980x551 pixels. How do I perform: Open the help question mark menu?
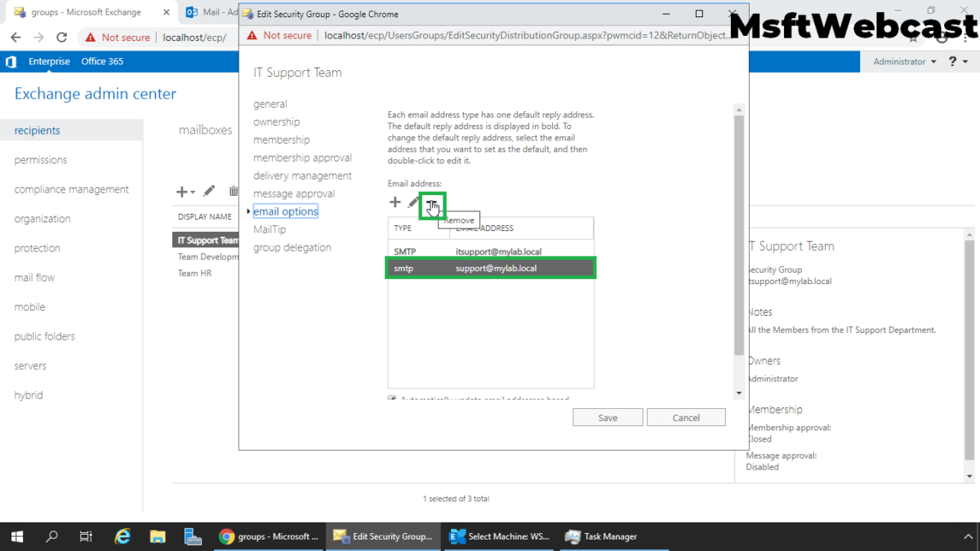point(954,61)
